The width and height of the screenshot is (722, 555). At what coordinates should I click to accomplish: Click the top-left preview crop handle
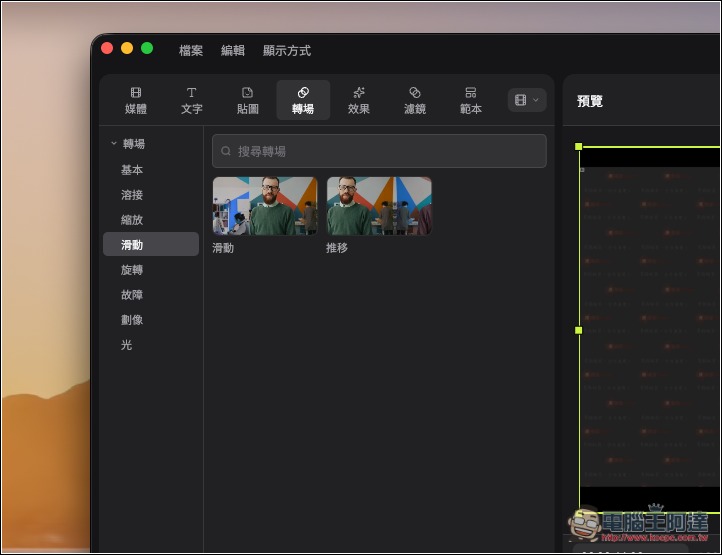579,146
